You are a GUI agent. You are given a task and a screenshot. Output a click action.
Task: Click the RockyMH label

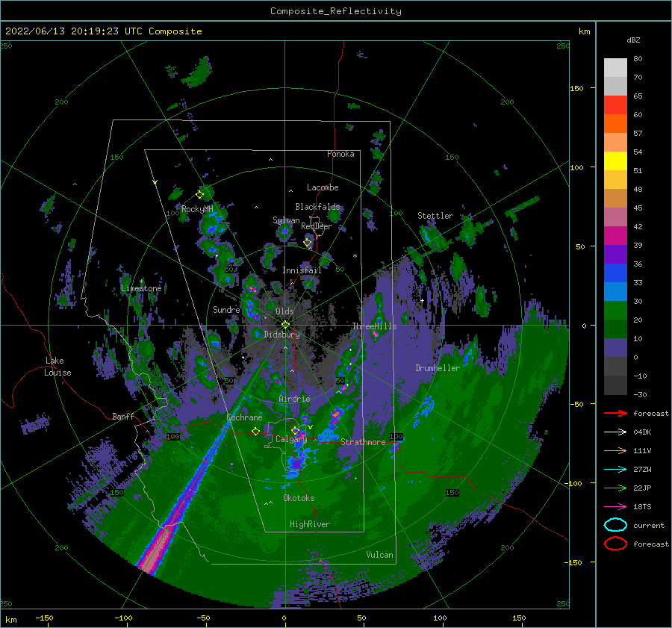tap(197, 209)
